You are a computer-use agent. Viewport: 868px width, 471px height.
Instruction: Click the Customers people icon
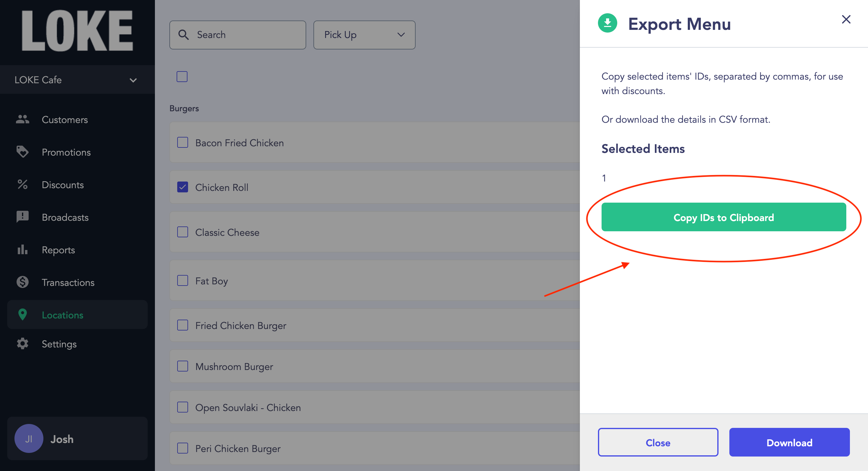point(22,119)
